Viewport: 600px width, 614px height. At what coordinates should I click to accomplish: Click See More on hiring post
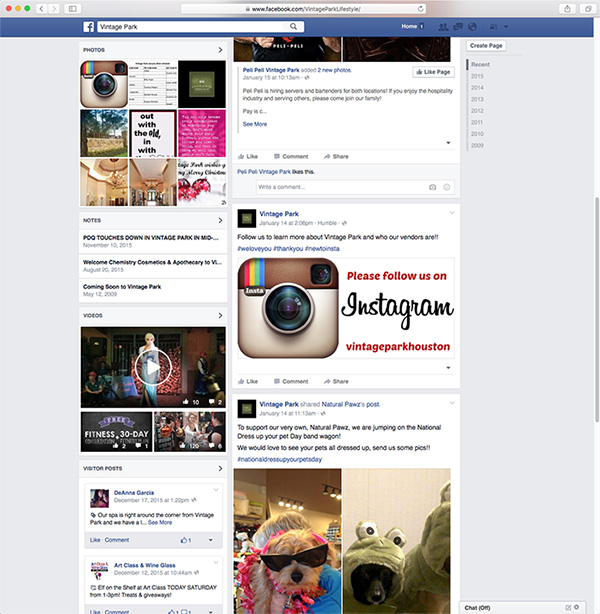point(255,124)
